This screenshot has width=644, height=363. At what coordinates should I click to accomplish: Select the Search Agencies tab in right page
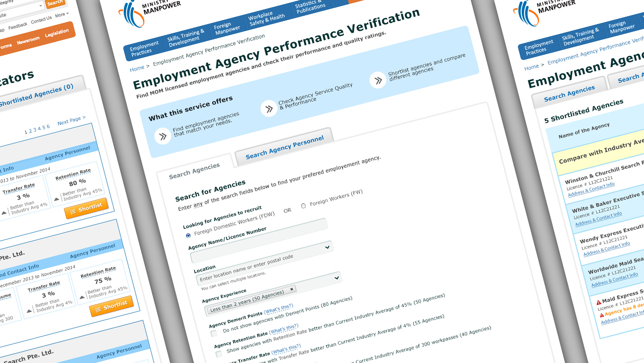[569, 93]
